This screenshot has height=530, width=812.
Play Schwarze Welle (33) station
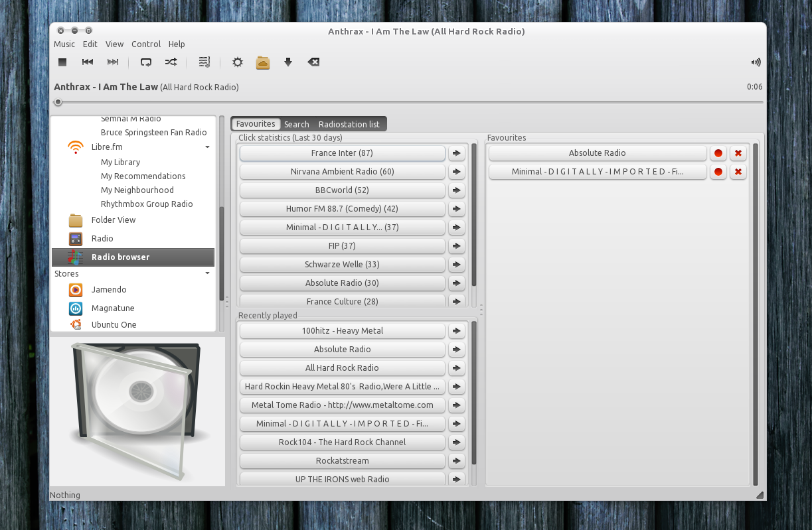[x=342, y=265]
